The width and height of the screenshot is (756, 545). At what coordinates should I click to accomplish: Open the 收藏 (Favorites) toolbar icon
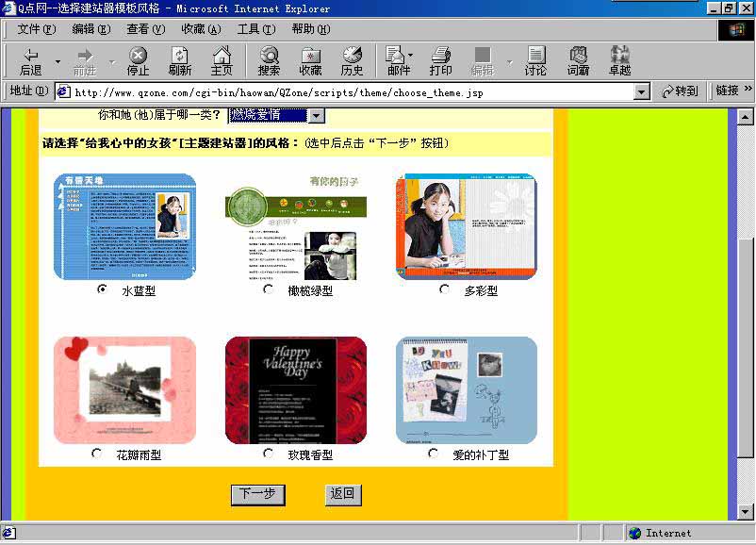311,58
